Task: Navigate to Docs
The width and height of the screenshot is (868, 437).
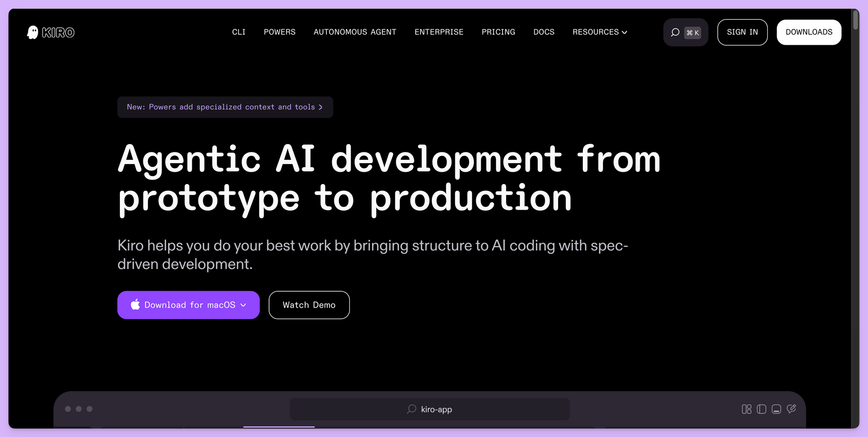Action: click(544, 32)
